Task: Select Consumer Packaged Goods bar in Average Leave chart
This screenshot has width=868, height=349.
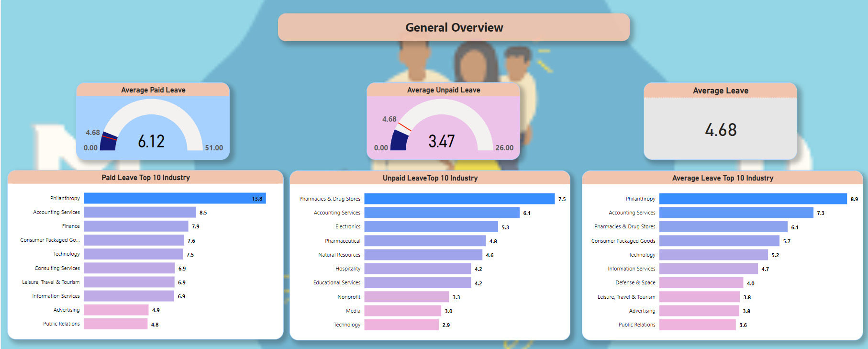Action: [x=719, y=241]
